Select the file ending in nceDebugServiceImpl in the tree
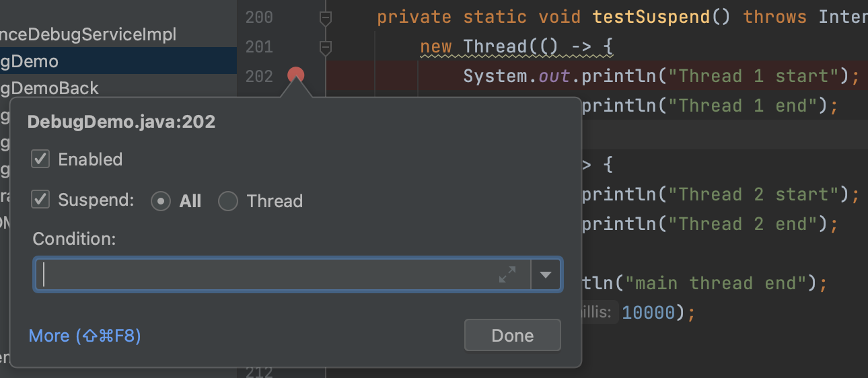 89,34
